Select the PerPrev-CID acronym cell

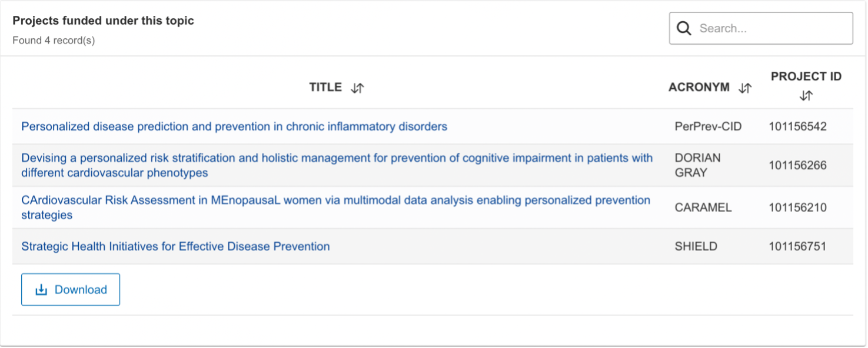click(x=708, y=126)
